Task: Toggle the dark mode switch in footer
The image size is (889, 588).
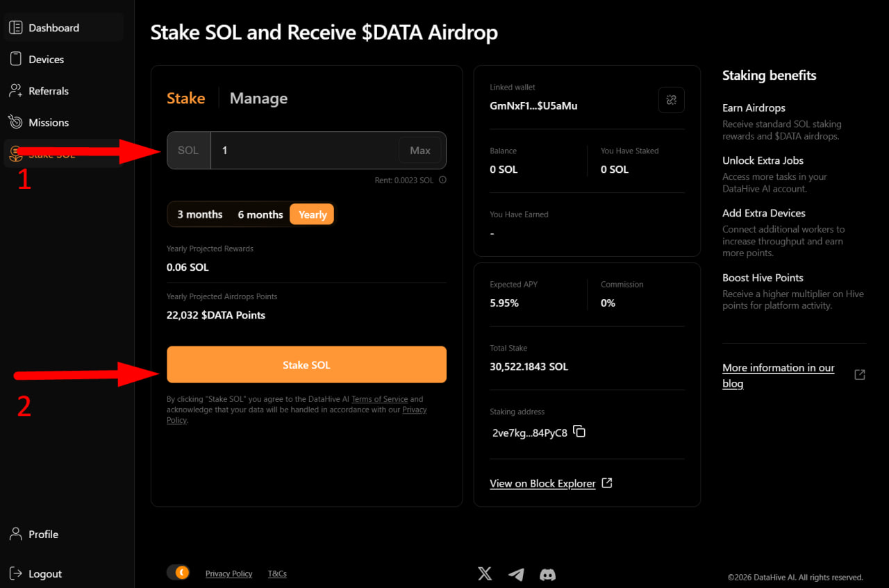Action: (178, 573)
